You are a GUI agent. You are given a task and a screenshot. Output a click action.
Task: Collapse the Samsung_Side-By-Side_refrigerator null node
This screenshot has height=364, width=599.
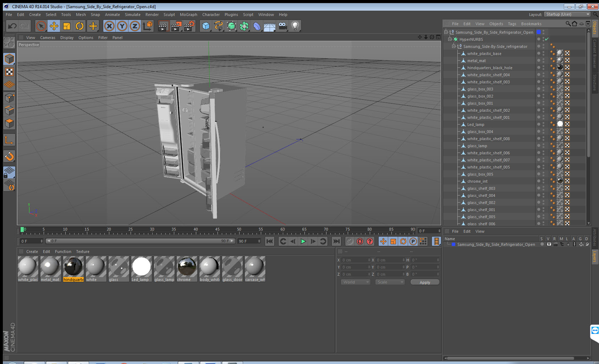454,46
